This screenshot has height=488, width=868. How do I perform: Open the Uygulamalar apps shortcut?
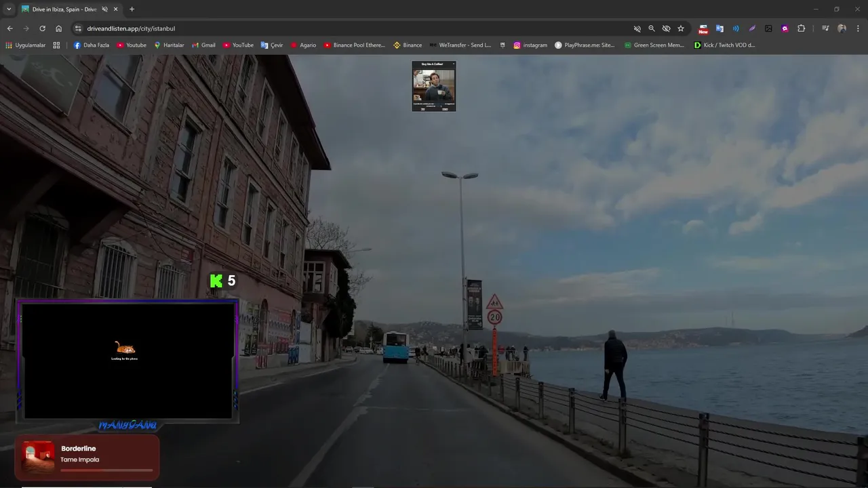26,45
